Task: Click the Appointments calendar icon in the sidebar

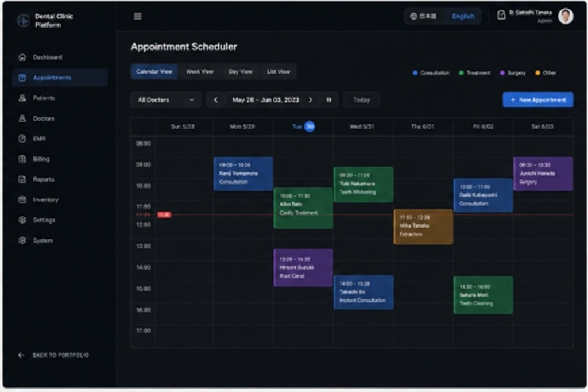Action: coord(22,78)
